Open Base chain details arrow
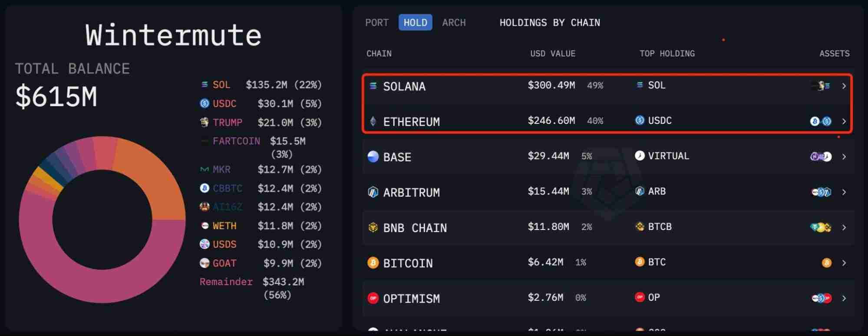This screenshot has height=336, width=868. click(x=844, y=156)
